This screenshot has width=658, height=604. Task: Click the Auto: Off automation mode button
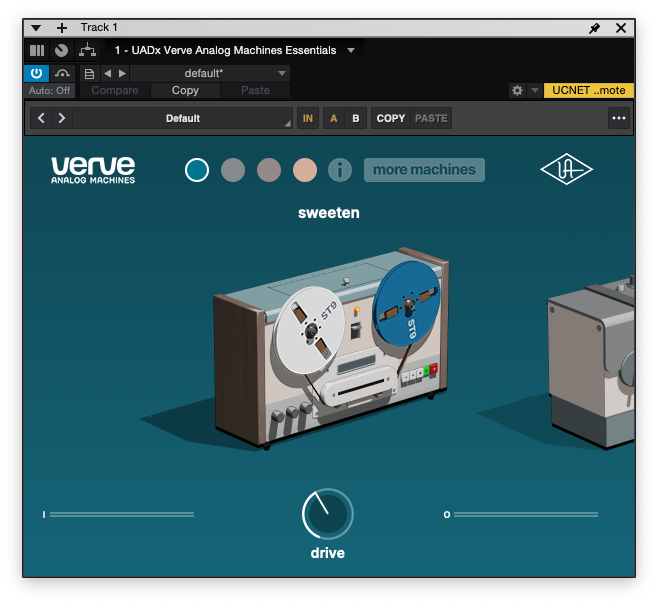point(50,90)
